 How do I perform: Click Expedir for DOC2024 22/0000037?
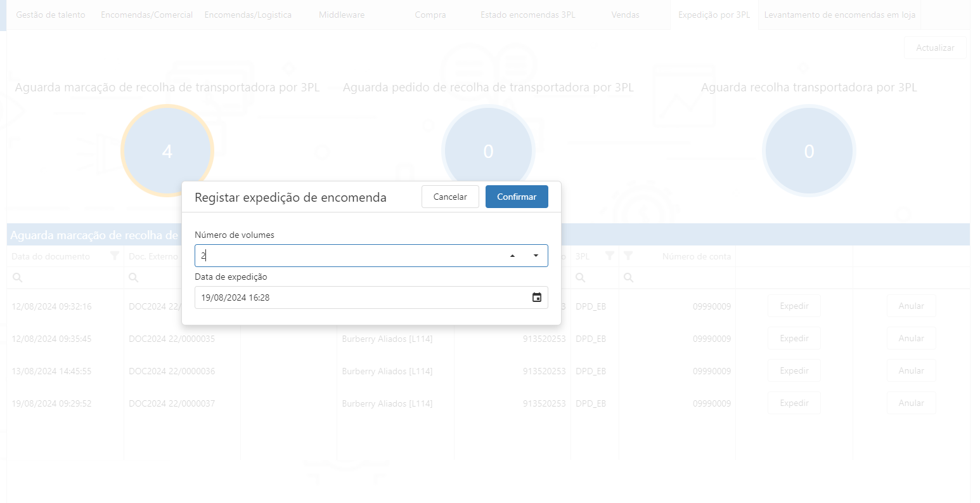tap(794, 403)
